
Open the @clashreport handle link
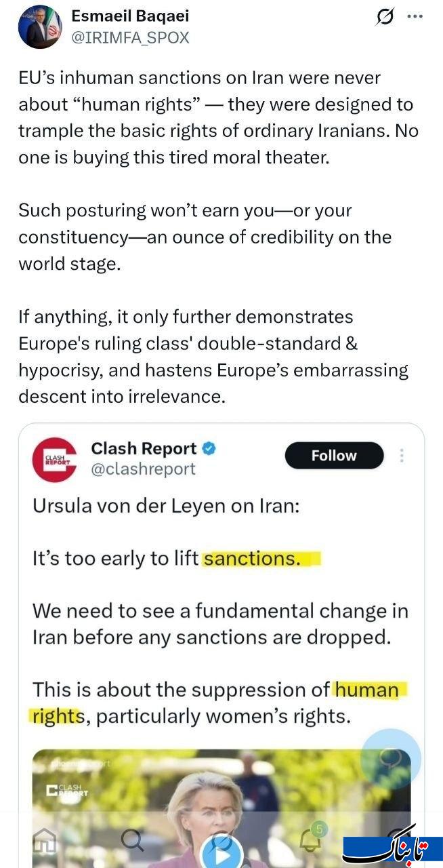tap(143, 469)
